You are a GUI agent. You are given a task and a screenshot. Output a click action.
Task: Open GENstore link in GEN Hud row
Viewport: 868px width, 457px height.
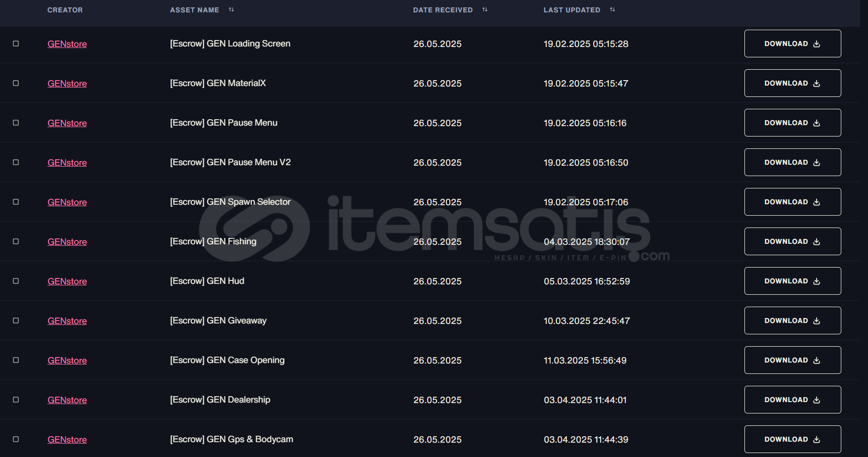tap(67, 281)
